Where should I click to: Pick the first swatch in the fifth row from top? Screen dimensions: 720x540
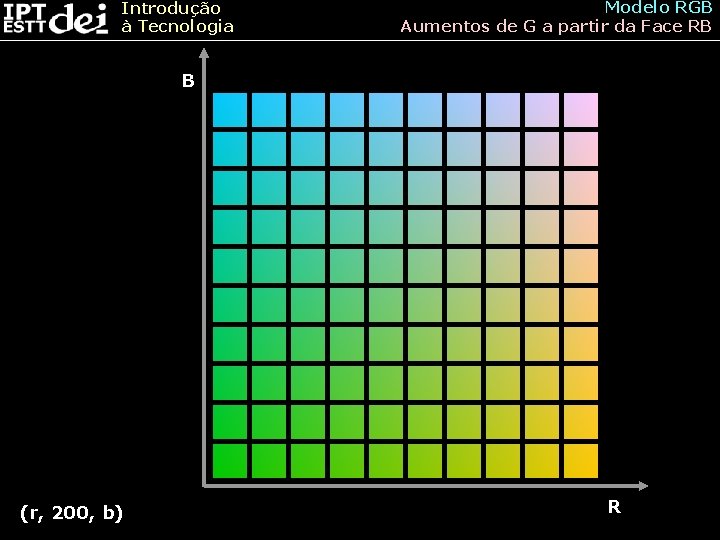[230, 266]
